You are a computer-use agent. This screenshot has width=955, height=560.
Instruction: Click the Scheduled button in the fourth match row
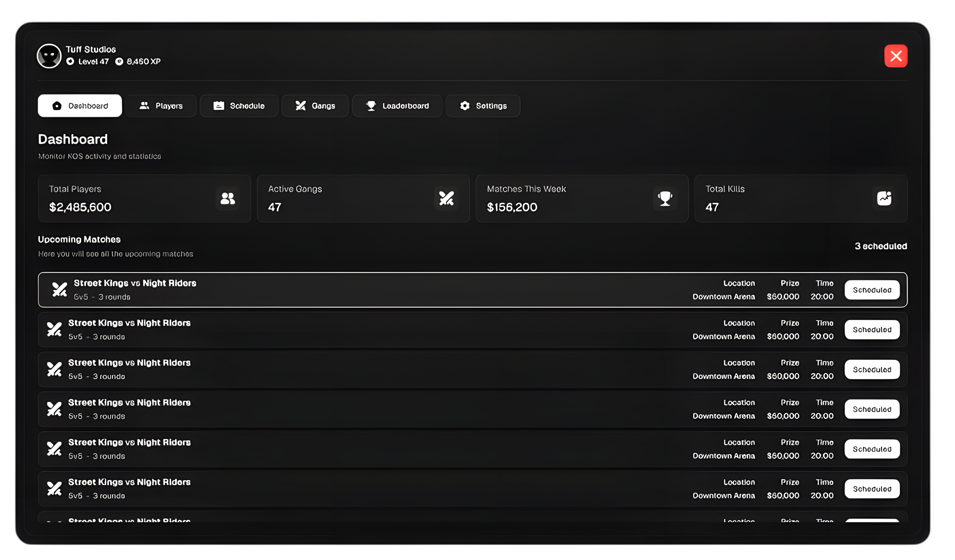point(872,410)
